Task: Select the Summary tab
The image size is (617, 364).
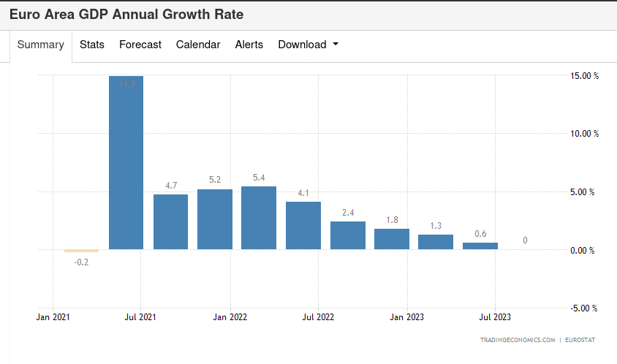Action: pos(41,45)
